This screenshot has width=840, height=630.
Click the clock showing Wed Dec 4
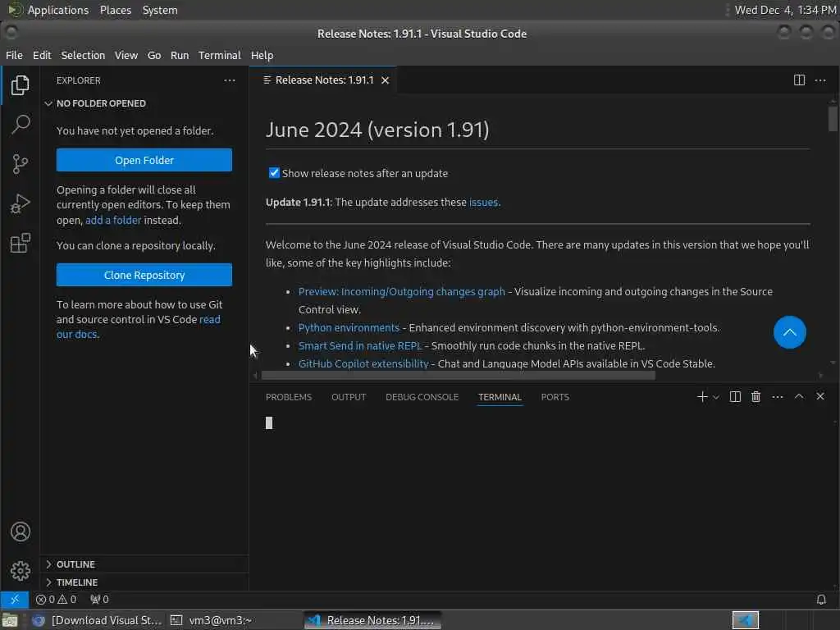785,10
